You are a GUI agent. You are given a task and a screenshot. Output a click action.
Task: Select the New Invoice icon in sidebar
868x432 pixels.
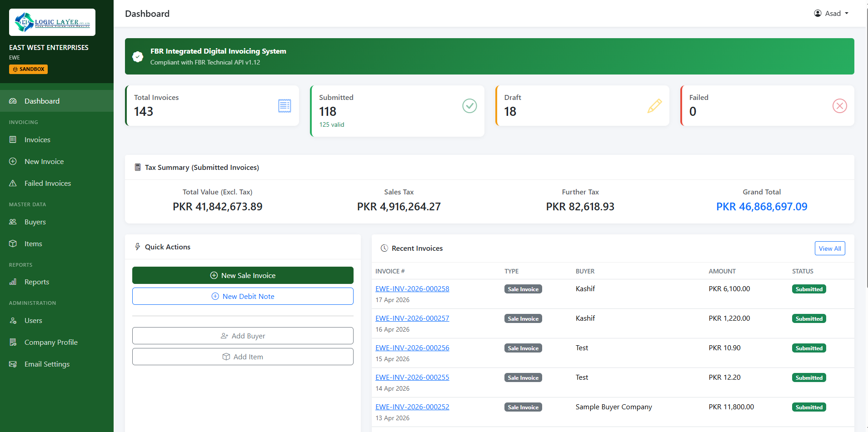pos(13,161)
